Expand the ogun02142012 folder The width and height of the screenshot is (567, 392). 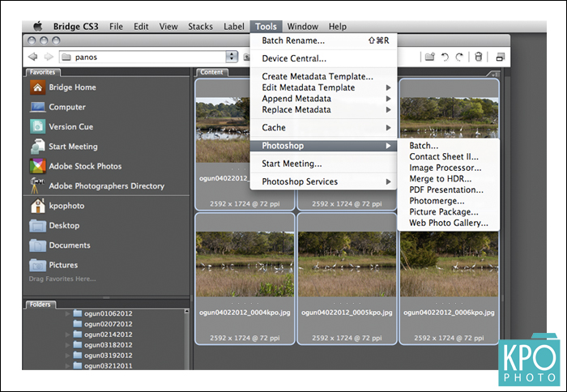pos(67,334)
